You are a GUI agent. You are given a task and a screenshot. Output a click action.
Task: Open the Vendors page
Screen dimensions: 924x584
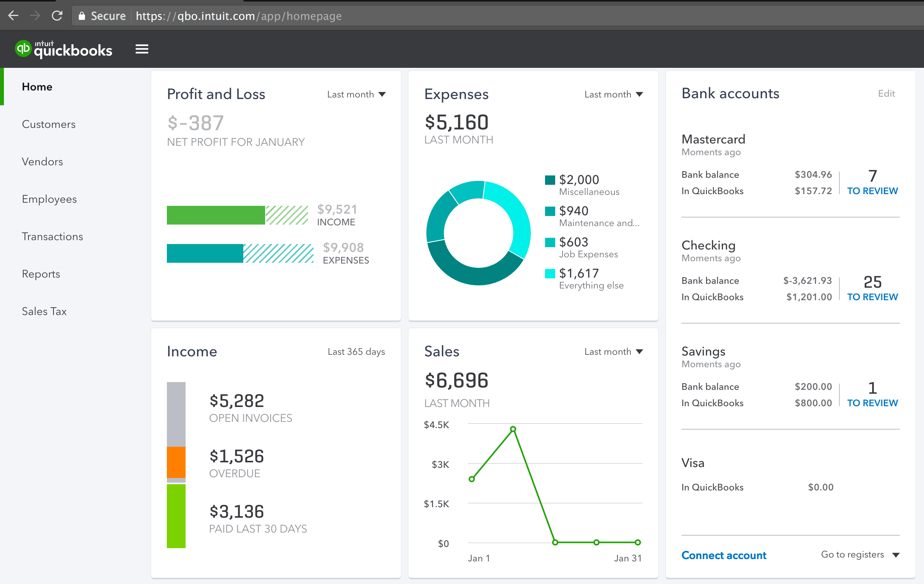click(42, 161)
